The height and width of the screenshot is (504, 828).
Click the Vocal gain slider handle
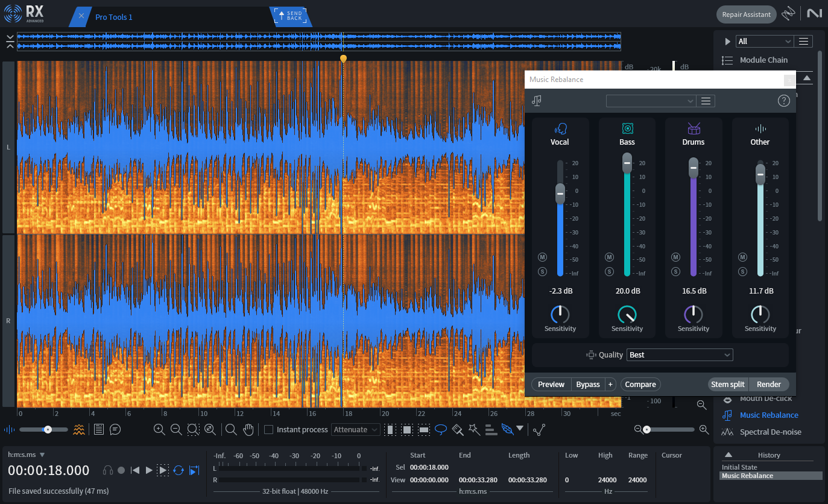560,194
